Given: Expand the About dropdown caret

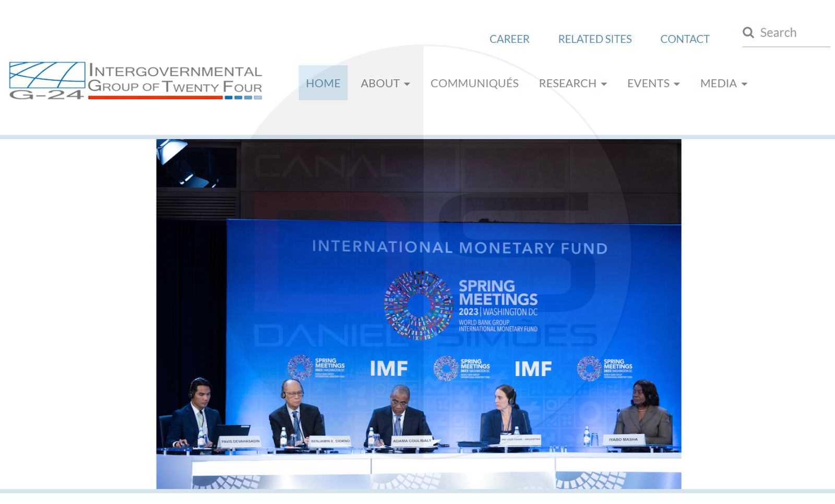Looking at the screenshot, I should (407, 84).
